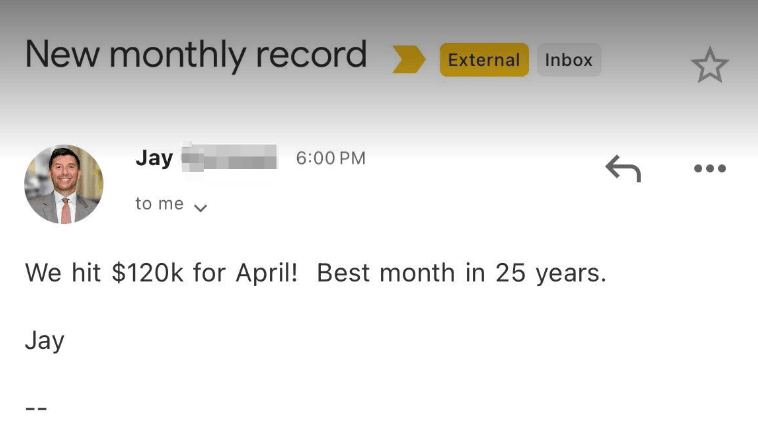Expand recipient details with the chevron
Viewport: 758px width, 434px height.
[200, 207]
